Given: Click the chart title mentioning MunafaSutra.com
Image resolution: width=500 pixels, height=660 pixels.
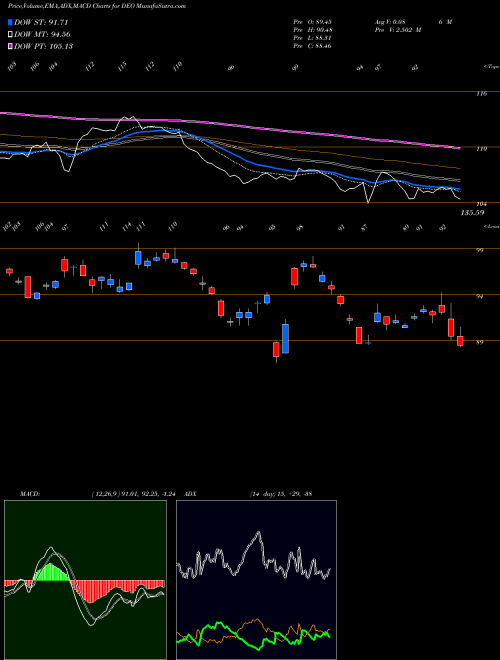Looking at the screenshot, I should click(x=97, y=6).
